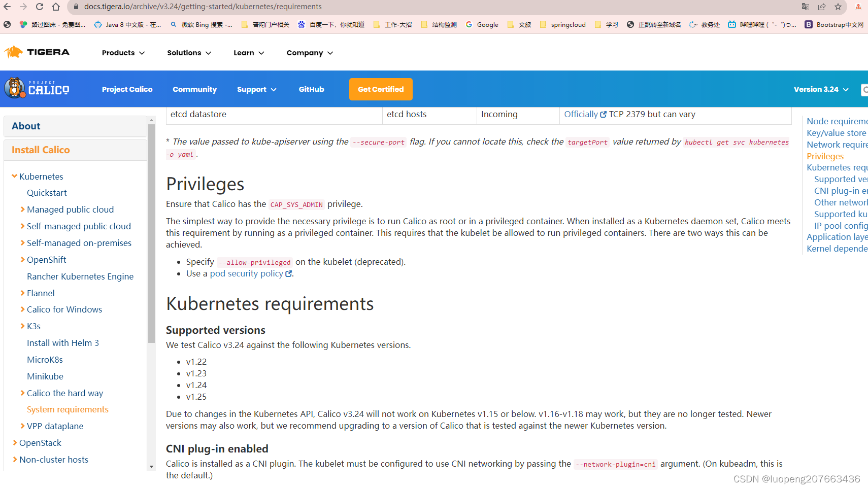The height and width of the screenshot is (489, 868).
Task: Expand Calico for Windows section
Action: [22, 309]
